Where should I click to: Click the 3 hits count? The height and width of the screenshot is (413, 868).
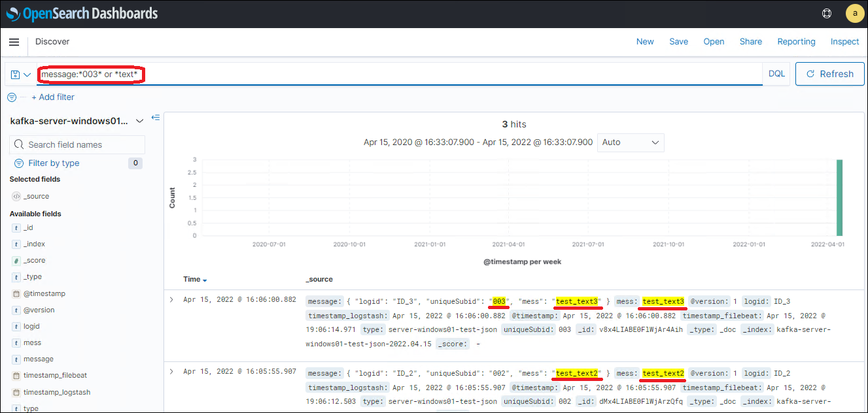514,124
